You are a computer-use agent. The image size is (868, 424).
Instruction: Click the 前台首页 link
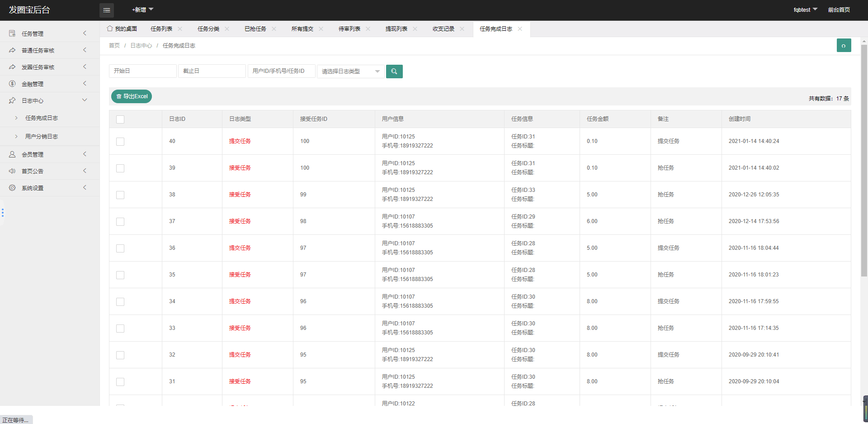839,10
